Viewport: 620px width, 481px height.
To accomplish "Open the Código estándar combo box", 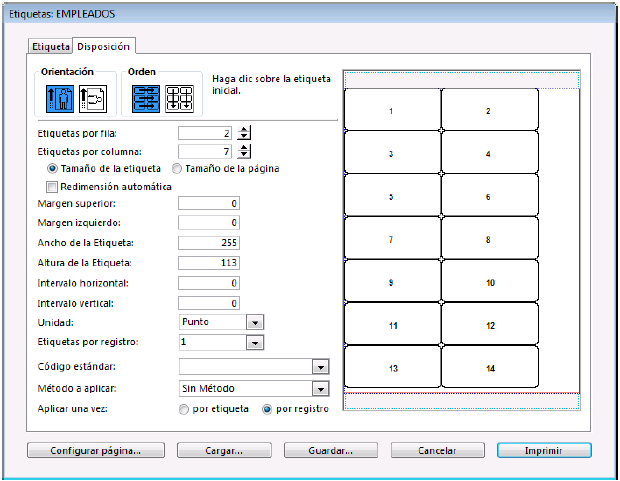I will coord(320,367).
